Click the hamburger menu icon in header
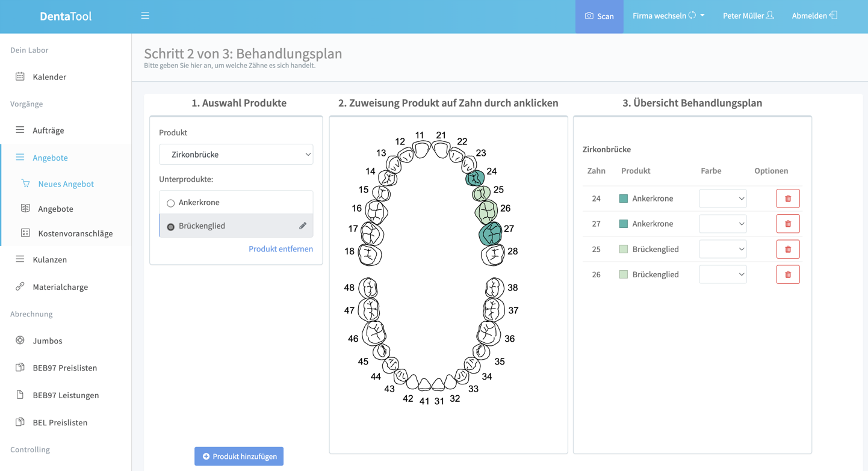Image resolution: width=868 pixels, height=471 pixels. coord(145,16)
